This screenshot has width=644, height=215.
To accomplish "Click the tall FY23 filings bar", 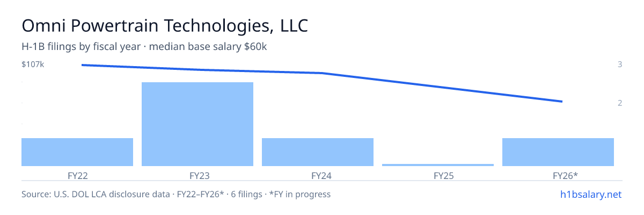I will point(197,124).
